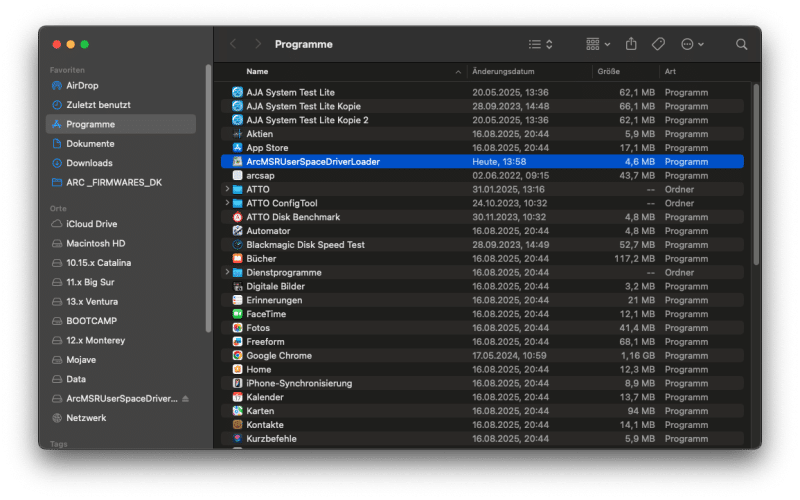Screen dimensions: 800x500
Task: Select Programme in the sidebar
Action: pyautogui.click(x=121, y=124)
